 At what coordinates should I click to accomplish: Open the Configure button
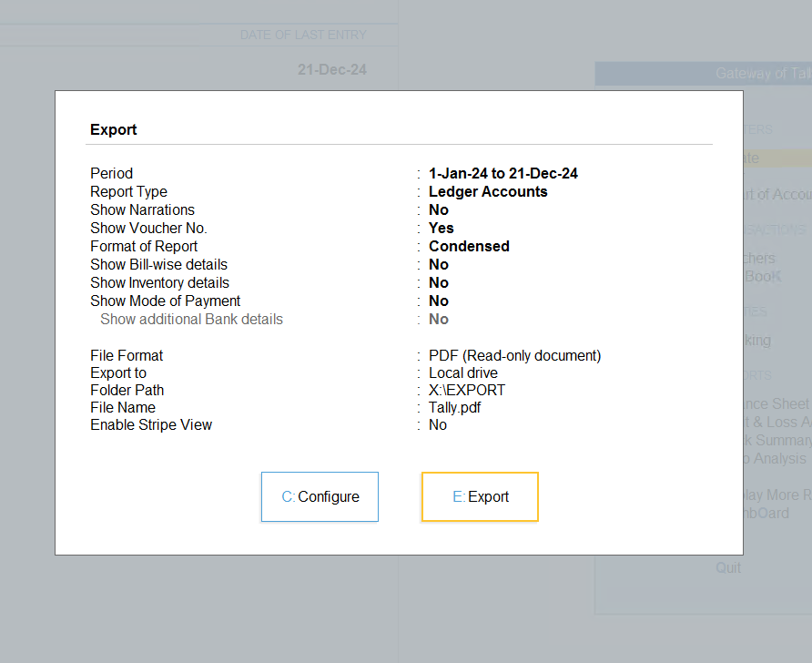point(320,497)
